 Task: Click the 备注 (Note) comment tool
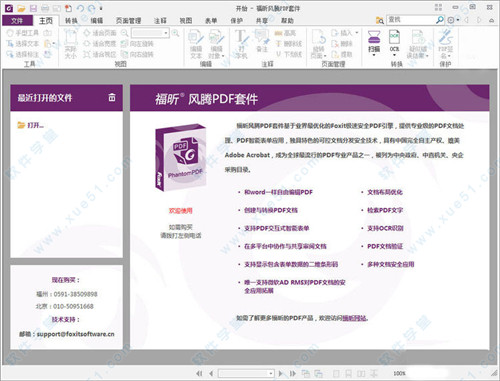[x=262, y=42]
